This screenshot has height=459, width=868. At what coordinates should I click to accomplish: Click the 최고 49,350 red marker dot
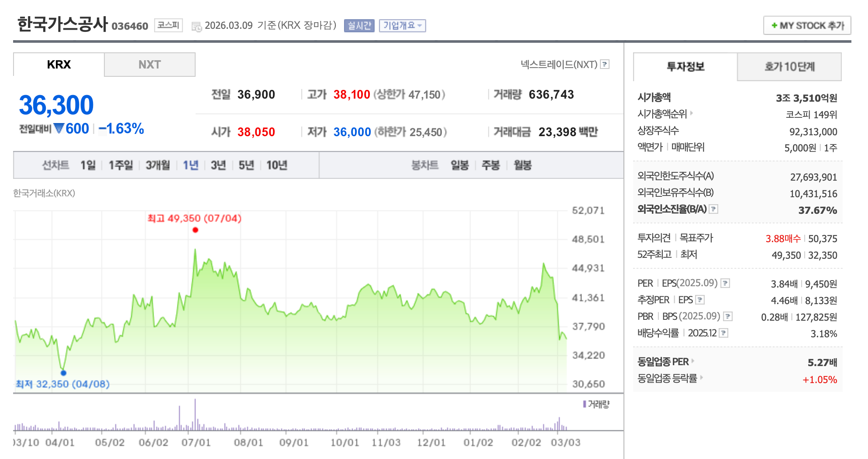pyautogui.click(x=195, y=230)
